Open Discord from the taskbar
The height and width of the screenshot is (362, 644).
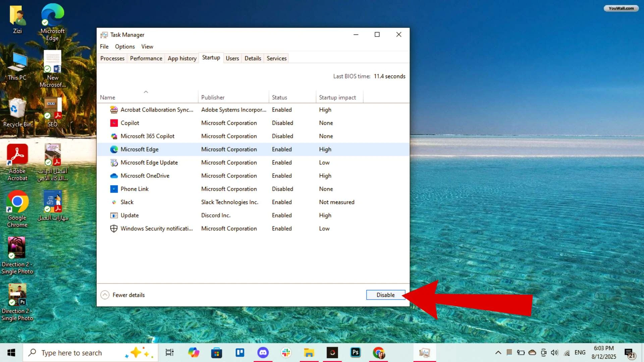[263, 353]
